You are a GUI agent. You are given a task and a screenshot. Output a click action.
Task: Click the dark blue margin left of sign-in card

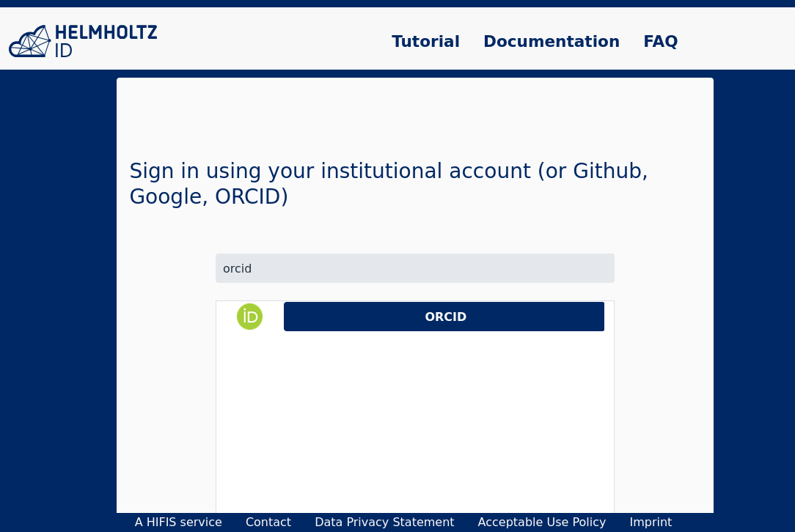[57, 293]
